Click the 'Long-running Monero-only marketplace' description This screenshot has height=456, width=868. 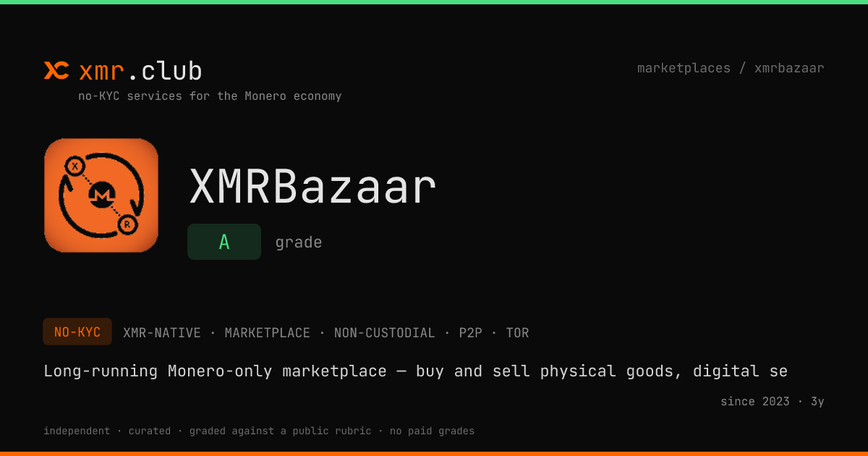(x=416, y=371)
